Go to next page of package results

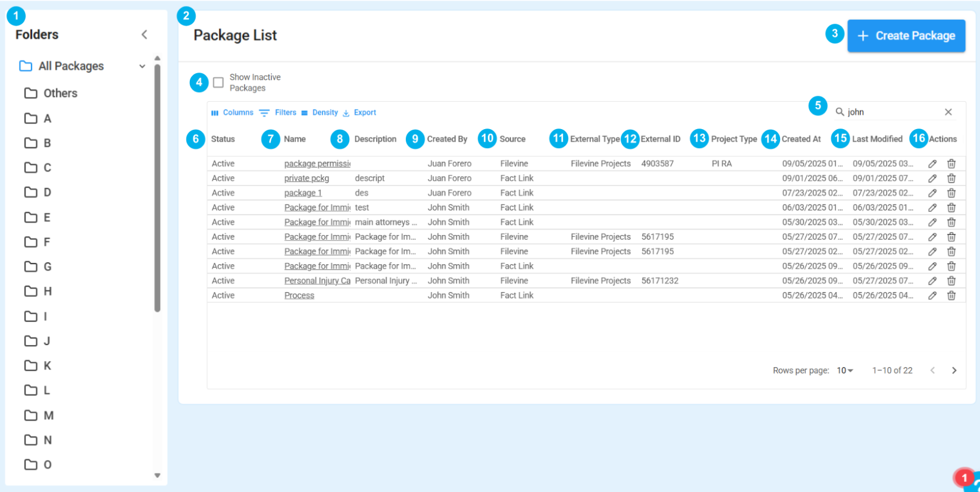tap(954, 371)
